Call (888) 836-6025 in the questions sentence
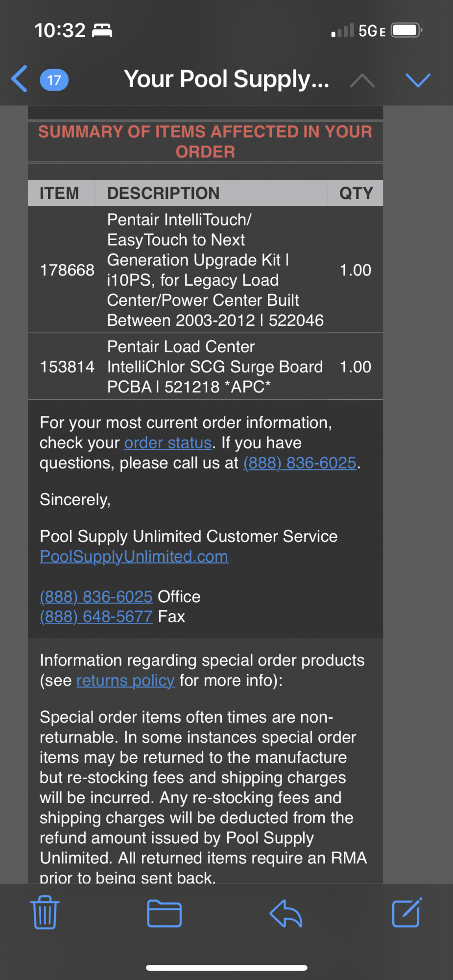The image size is (453, 980). pos(300,463)
